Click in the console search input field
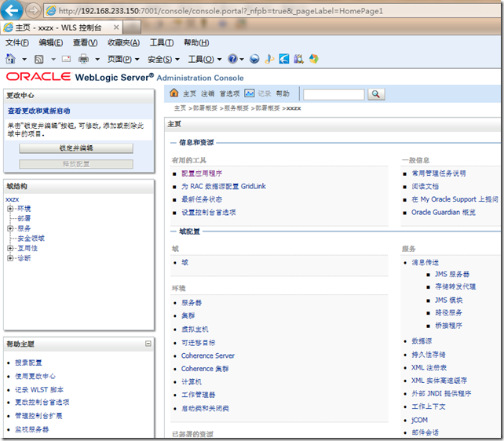The height and width of the screenshot is (441, 504). click(x=334, y=94)
